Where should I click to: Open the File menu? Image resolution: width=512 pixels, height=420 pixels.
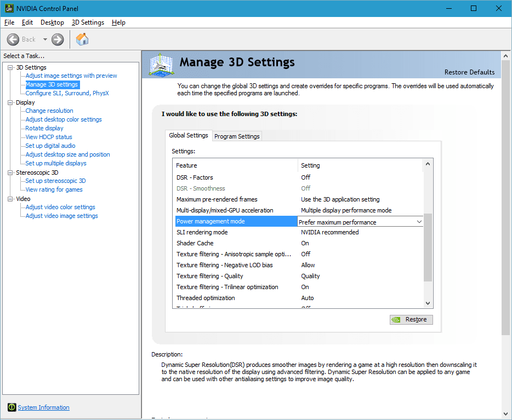[x=9, y=22]
